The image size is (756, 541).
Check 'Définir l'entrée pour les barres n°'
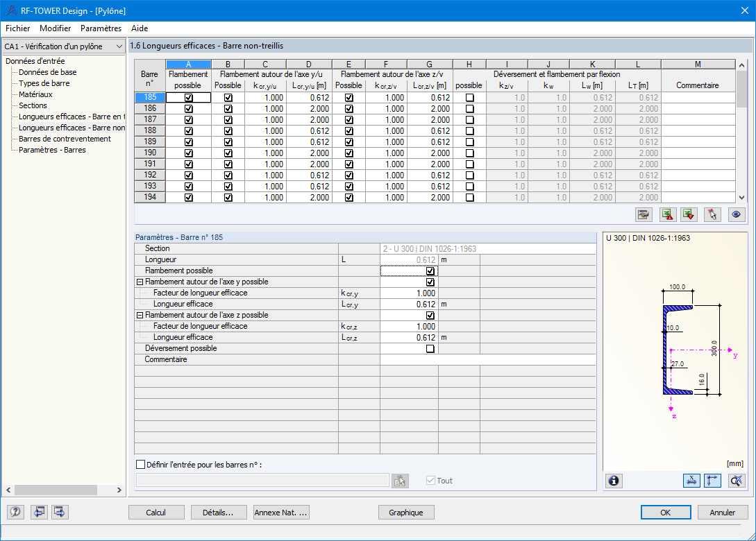(141, 465)
